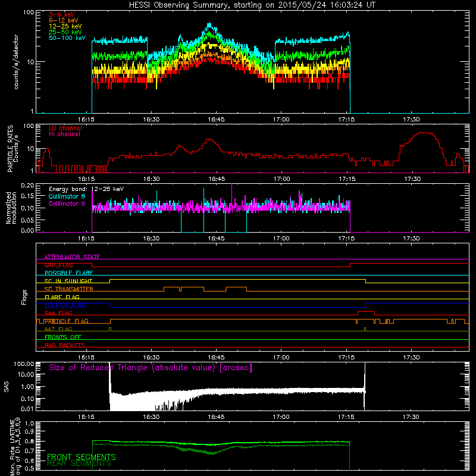Click the BAD_PACKETS flag label

pos(65,345)
